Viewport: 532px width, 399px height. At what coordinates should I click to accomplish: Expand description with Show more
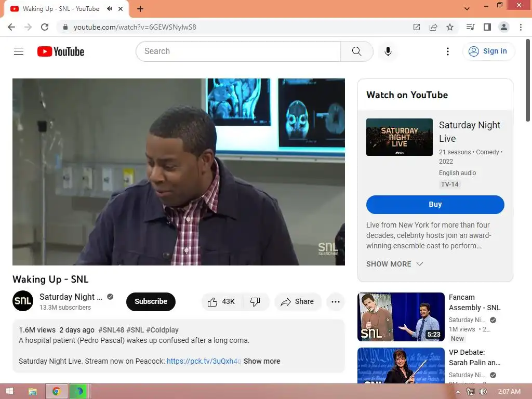262,361
